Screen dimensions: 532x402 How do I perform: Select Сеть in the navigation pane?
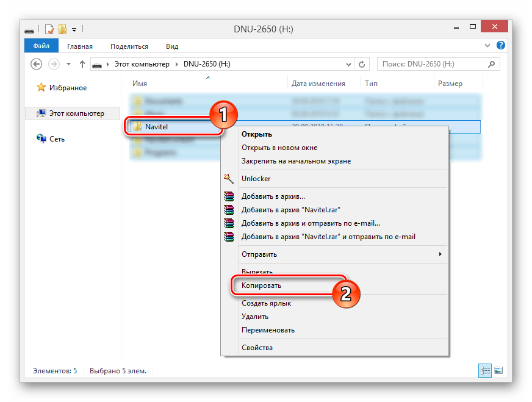click(x=57, y=139)
